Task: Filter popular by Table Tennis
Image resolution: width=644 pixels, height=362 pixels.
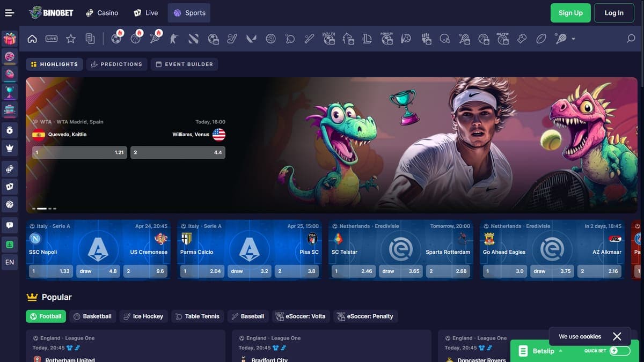Action: pos(197,316)
